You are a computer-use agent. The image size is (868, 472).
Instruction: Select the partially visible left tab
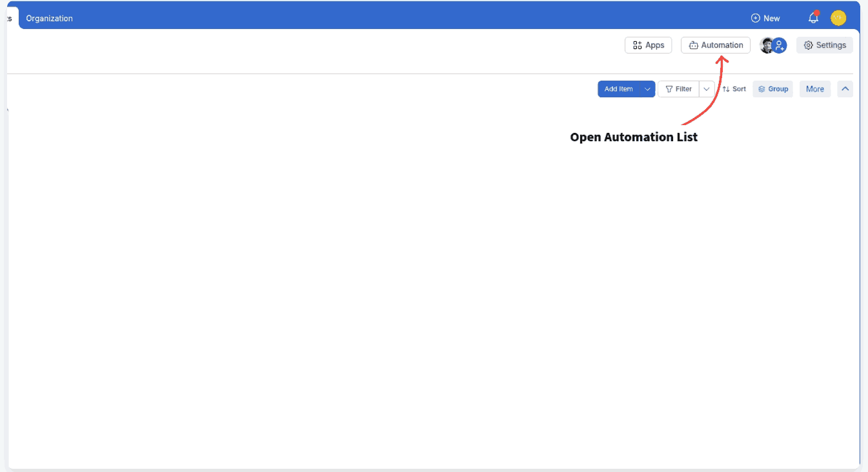[x=9, y=18]
